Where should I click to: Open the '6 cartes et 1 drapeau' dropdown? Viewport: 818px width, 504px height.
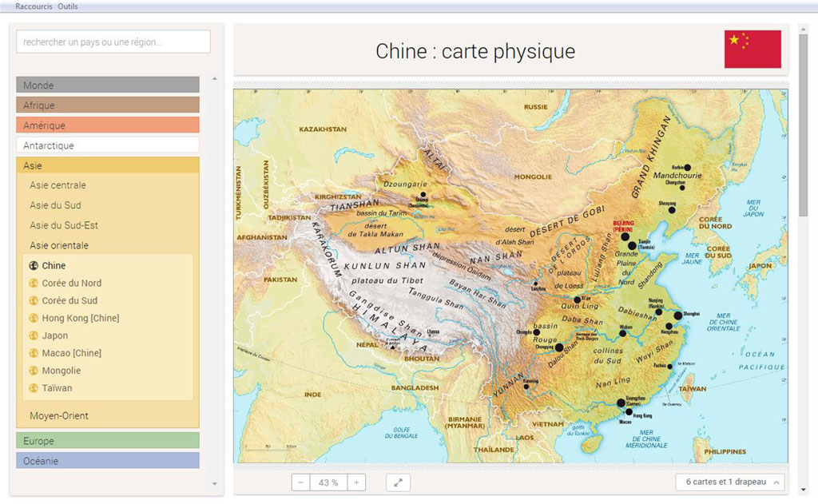pos(730,482)
